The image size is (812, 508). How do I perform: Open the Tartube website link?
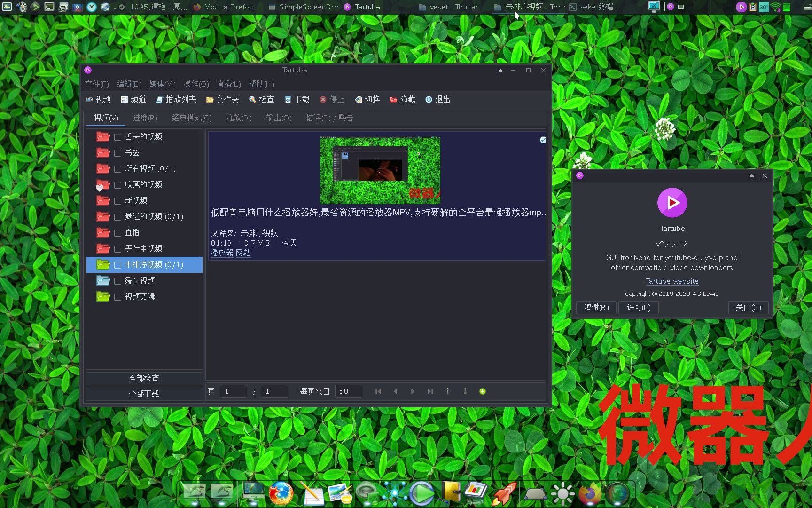(x=672, y=281)
